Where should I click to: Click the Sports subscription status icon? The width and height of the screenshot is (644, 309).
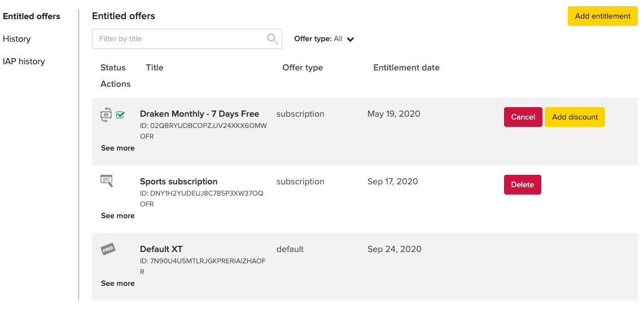coord(107,180)
